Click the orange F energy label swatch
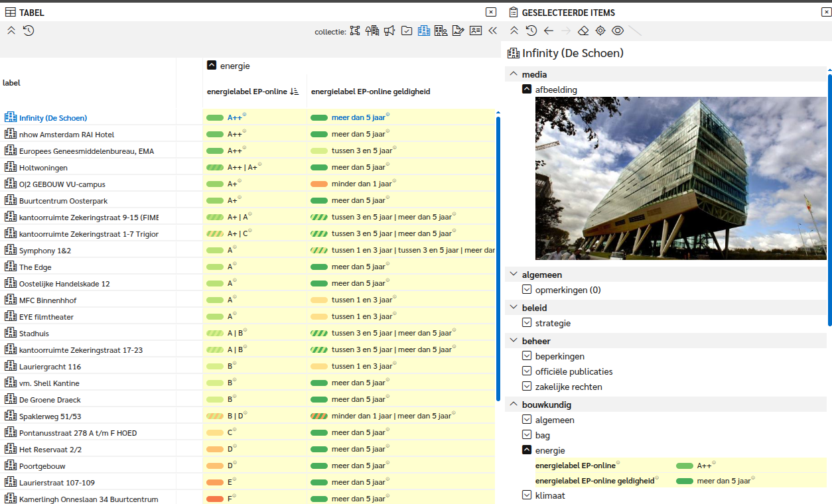The height and width of the screenshot is (504, 832). click(x=214, y=499)
